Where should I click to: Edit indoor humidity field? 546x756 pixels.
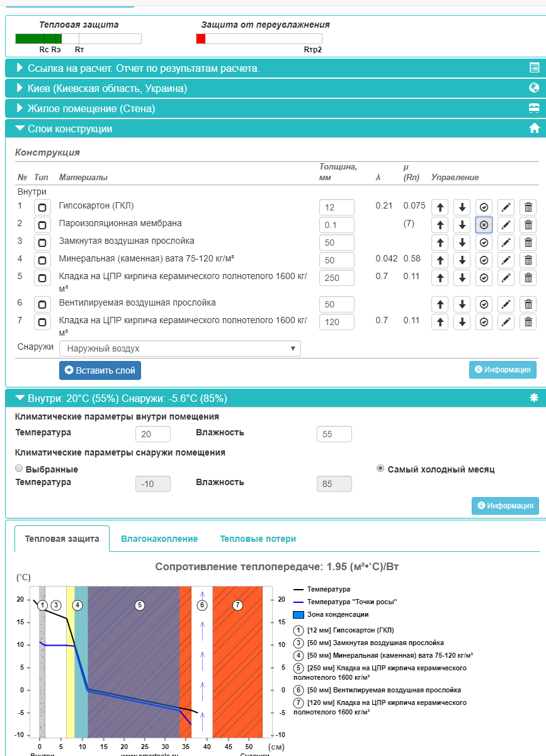tap(334, 434)
